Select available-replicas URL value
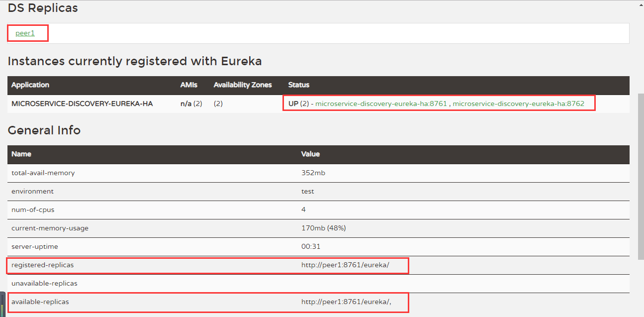Screen dimensions: 644x317 (x=346, y=302)
